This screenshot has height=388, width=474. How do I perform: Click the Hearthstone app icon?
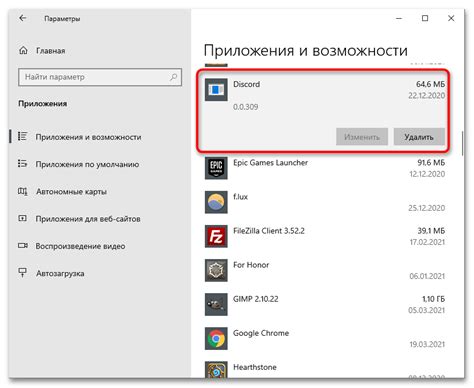[216, 370]
